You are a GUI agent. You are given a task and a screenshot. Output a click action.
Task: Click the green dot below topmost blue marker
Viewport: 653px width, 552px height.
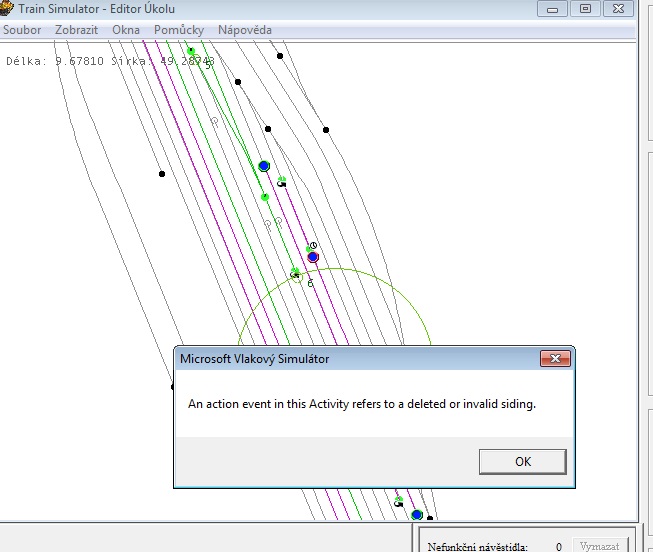point(265,197)
